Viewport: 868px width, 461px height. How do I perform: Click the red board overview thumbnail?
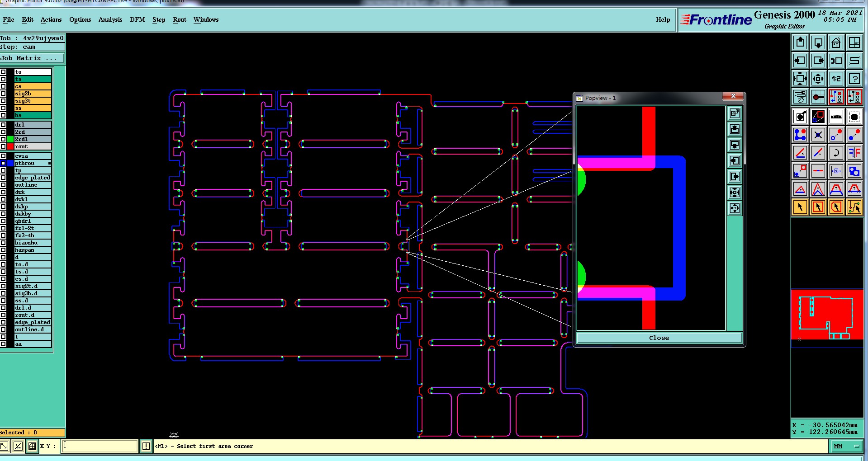(x=827, y=315)
